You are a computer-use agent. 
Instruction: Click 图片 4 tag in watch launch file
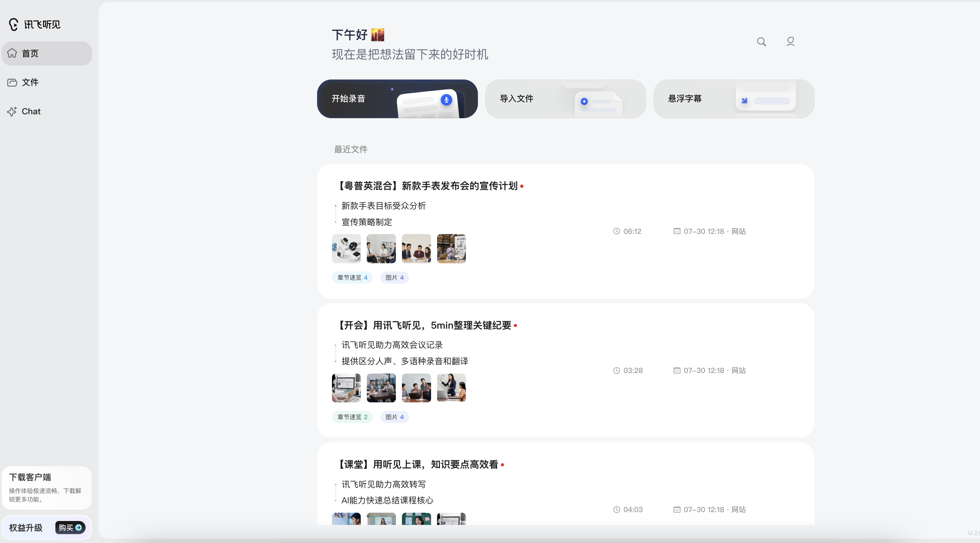(394, 278)
